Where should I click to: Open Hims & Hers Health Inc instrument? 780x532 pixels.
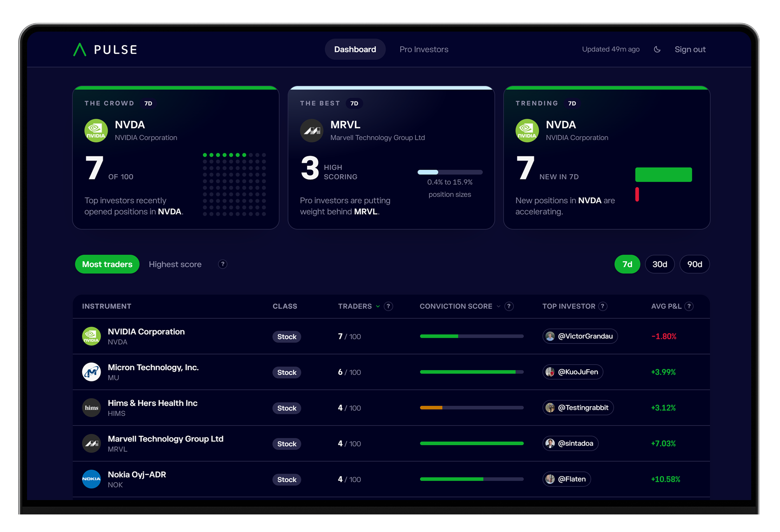[391, 408]
